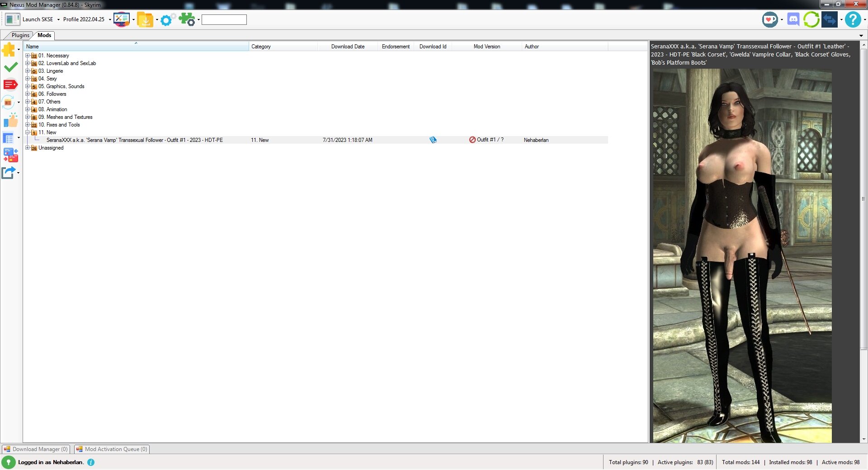Expand the 06. Followers category
Viewport: 868px width, 470px height.
(27, 94)
